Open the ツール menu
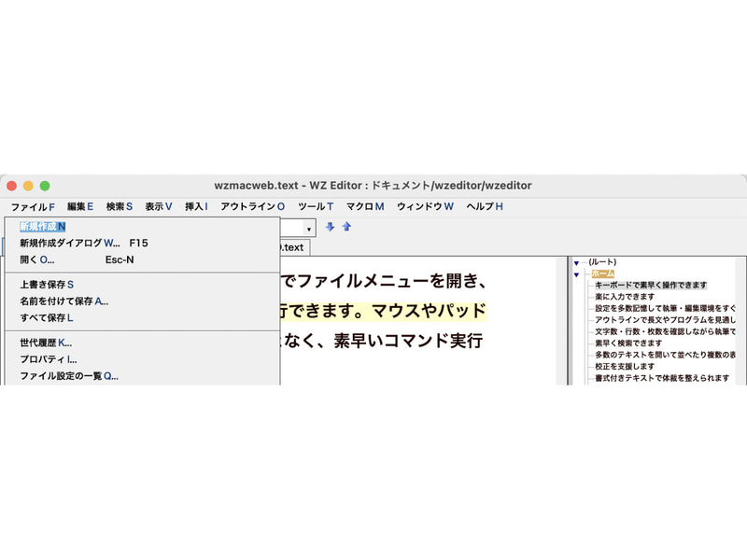 click(x=316, y=206)
